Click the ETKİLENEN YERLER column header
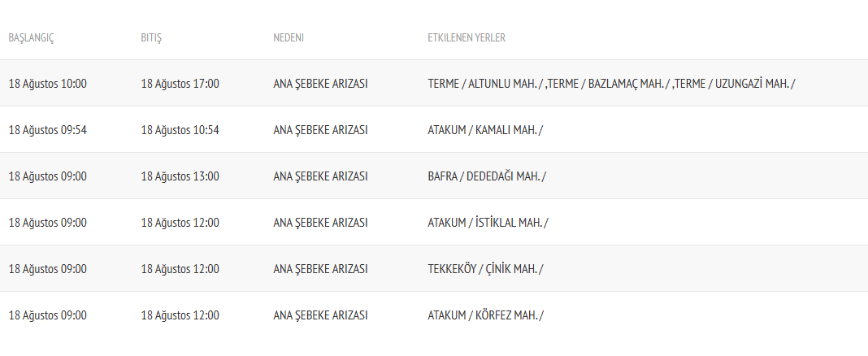This screenshot has height=356, width=868. point(467,38)
